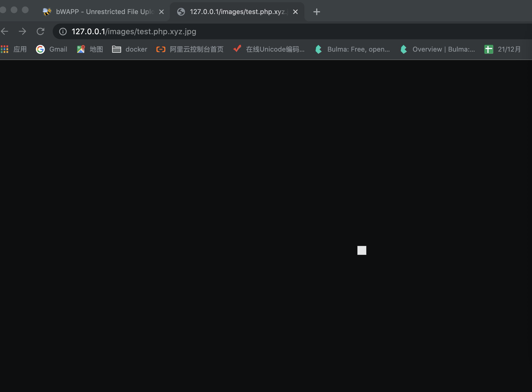The width and height of the screenshot is (532, 392).
Task: Click the forward navigation arrow
Action: pyautogui.click(x=22, y=31)
